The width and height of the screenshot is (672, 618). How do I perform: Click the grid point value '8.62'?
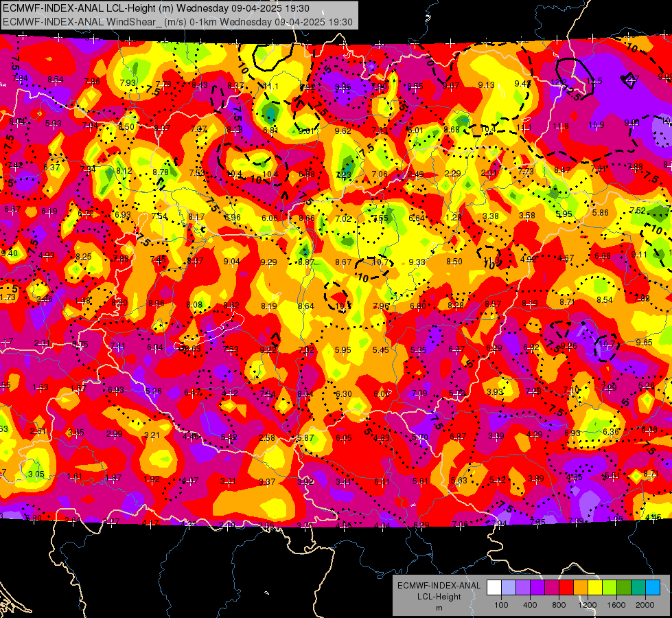pyautogui.click(x=231, y=306)
